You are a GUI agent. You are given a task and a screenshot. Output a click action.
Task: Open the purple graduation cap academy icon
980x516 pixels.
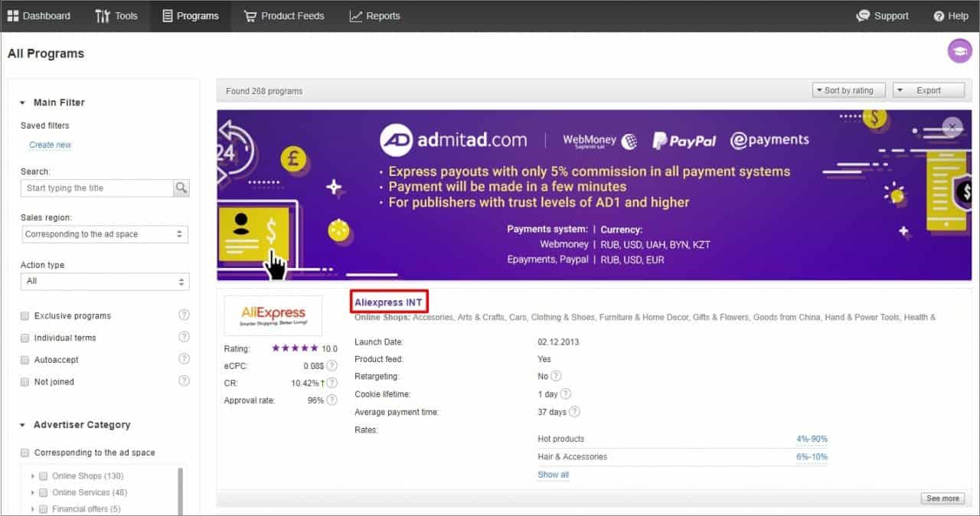(x=959, y=51)
